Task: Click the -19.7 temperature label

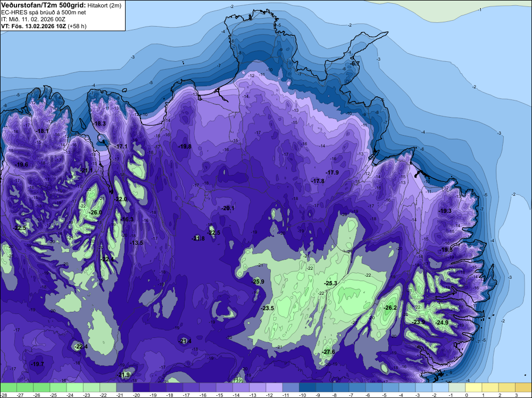Action: [x=37, y=364]
